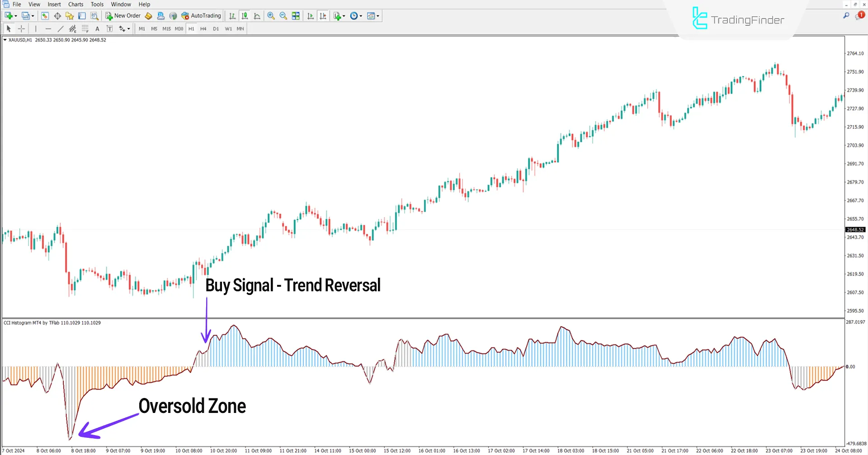Click the Templates icon
The height and width of the screenshot is (455, 868).
tap(371, 16)
